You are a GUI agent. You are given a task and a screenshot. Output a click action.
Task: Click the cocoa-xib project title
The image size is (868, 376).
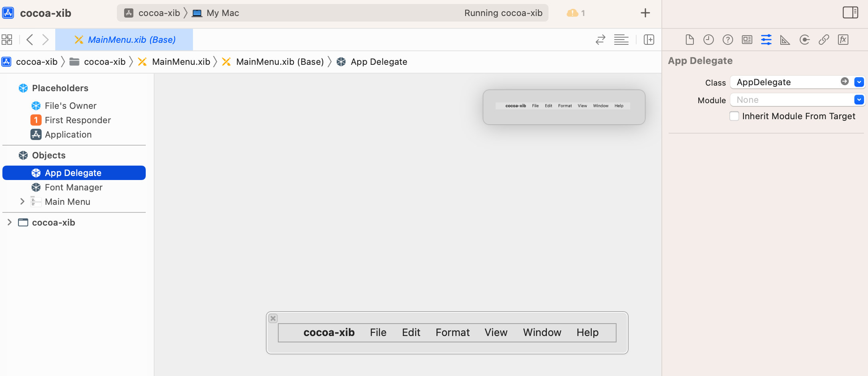pos(46,13)
